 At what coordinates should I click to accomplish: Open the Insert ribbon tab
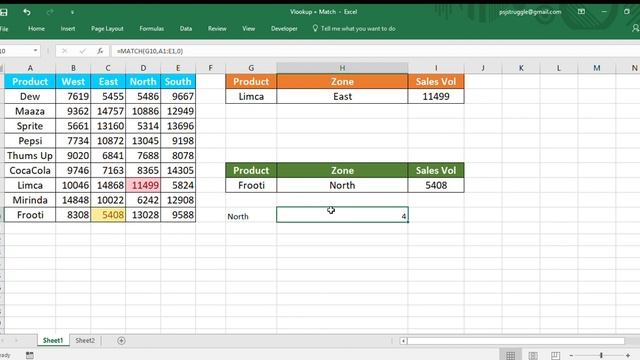pyautogui.click(x=68, y=29)
